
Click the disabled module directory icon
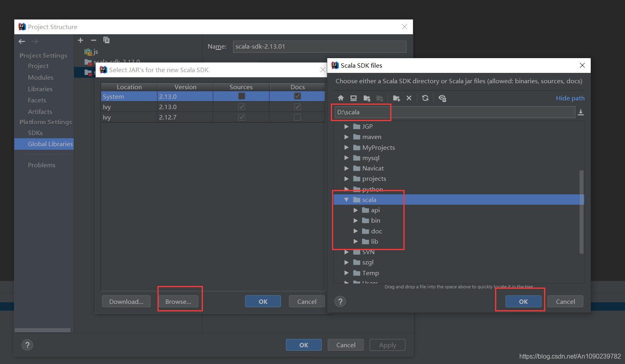point(379,98)
